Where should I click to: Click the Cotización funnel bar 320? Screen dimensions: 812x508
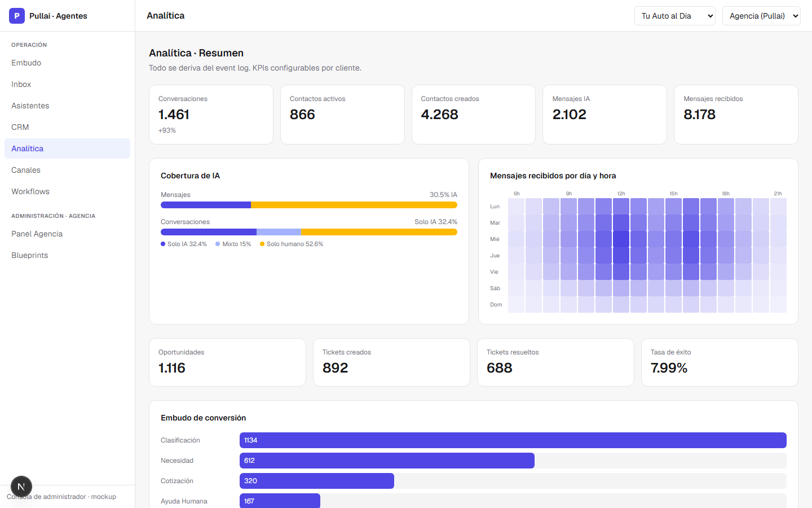pyautogui.click(x=317, y=481)
